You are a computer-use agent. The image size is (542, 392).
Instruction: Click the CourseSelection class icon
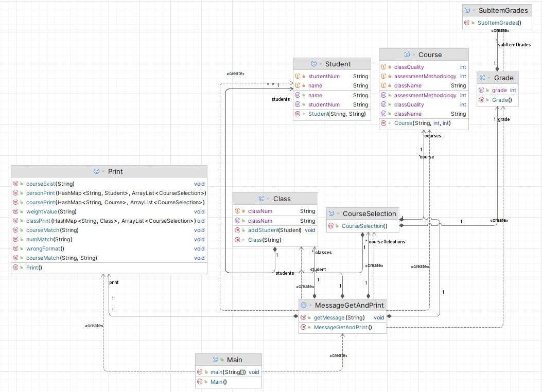tap(331, 213)
